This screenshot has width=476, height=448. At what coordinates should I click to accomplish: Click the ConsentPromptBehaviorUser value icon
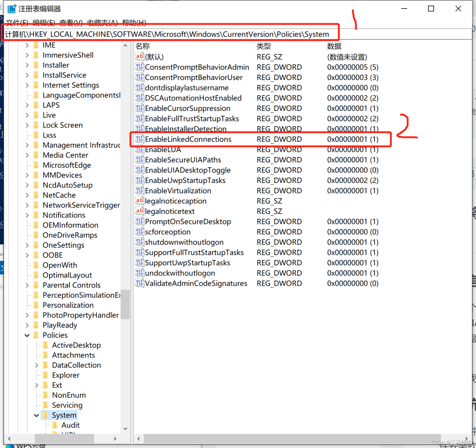pyautogui.click(x=139, y=77)
